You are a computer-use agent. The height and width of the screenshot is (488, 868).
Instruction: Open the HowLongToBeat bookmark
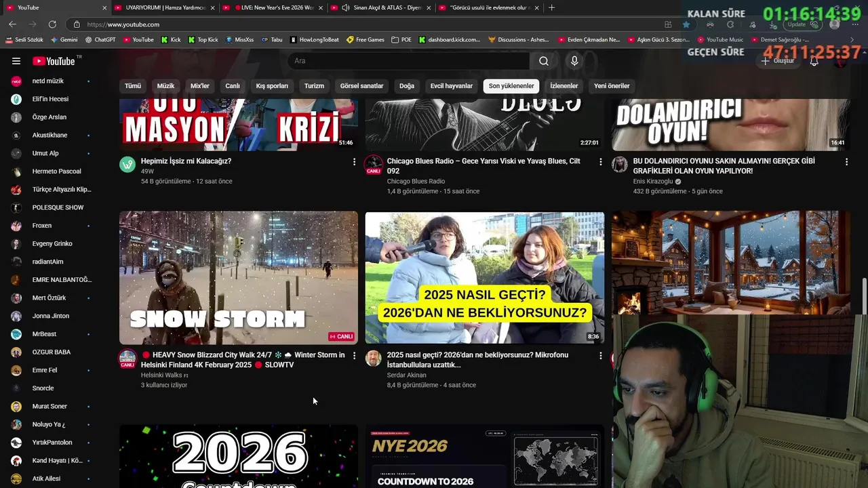pyautogui.click(x=315, y=40)
